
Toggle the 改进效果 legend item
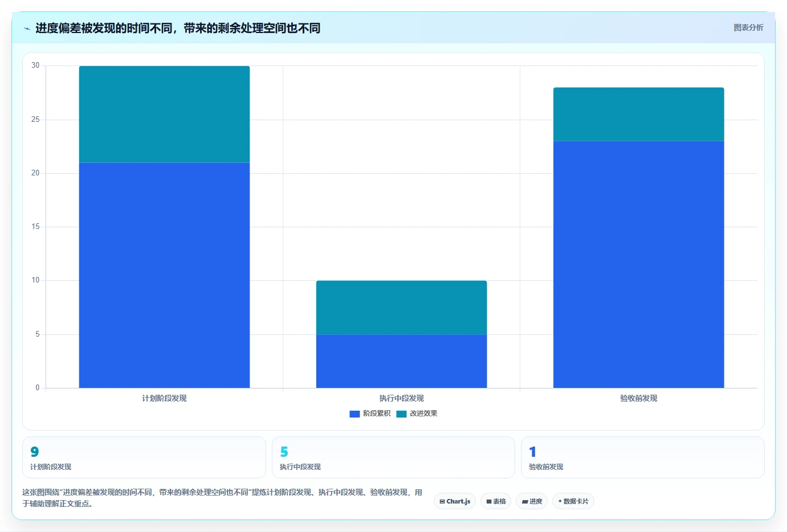[x=417, y=414]
